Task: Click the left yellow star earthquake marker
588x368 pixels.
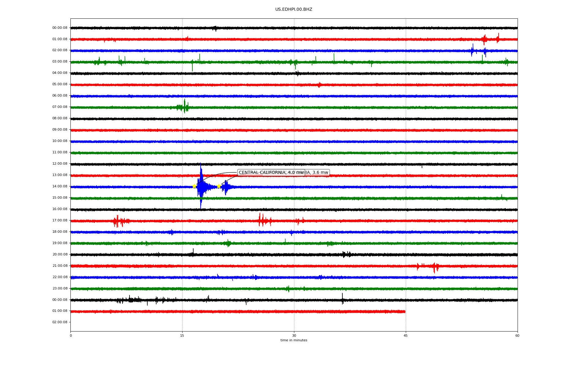Action: (194, 186)
